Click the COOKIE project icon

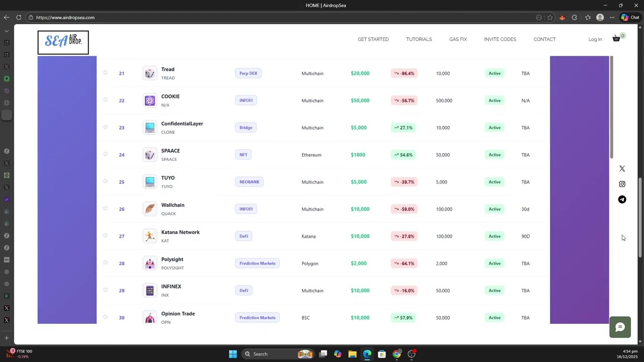tap(149, 101)
